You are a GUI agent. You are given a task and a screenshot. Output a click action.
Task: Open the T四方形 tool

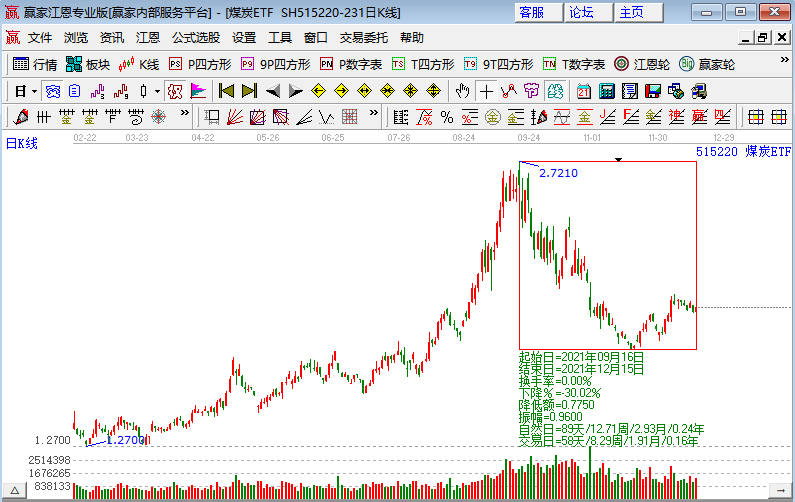point(423,64)
